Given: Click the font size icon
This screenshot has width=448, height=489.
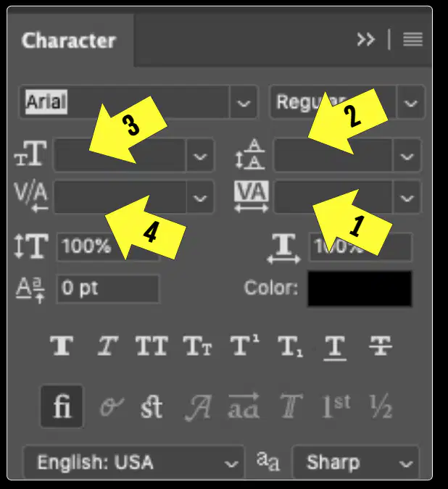Looking at the screenshot, I should [30, 153].
